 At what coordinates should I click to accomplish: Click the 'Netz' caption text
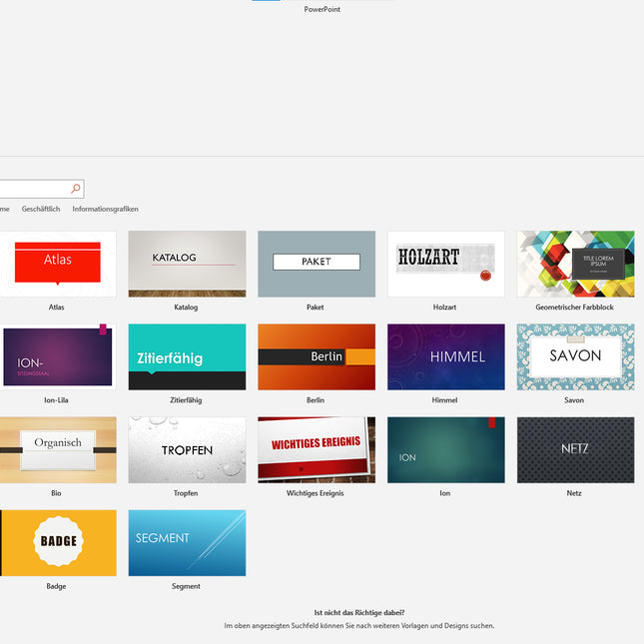(574, 493)
